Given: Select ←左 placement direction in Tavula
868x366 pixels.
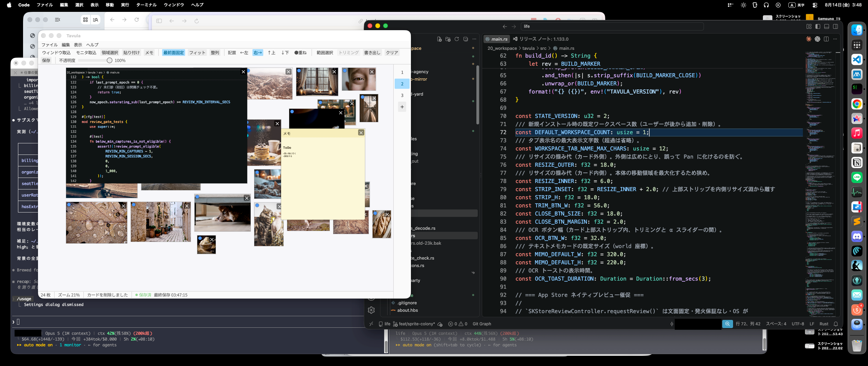Looking at the screenshot, I should (x=244, y=53).
